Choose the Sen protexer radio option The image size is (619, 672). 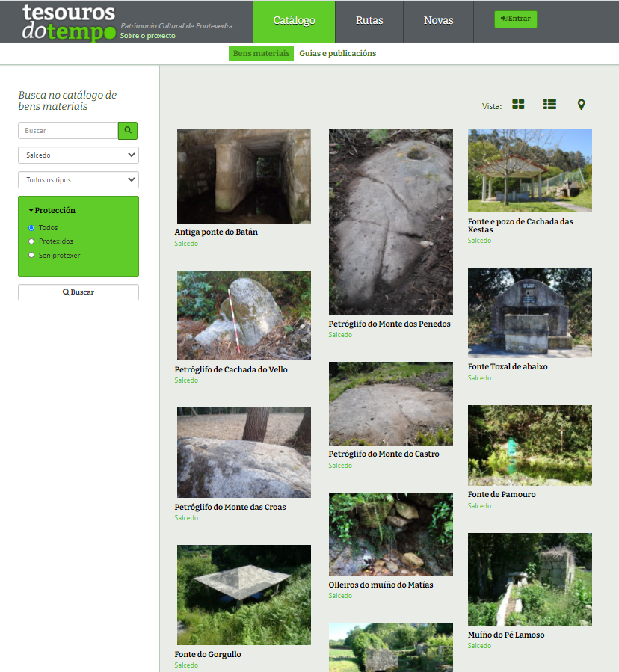31,255
